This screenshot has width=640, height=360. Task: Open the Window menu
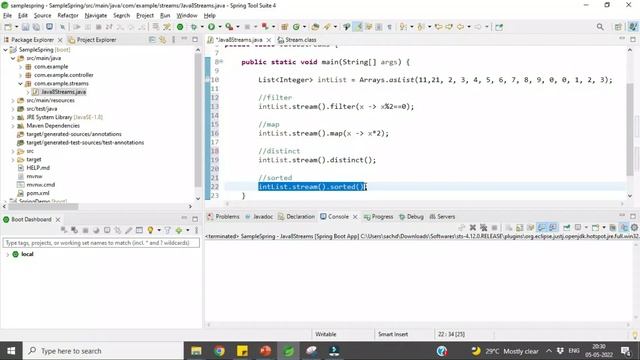pyautogui.click(x=187, y=16)
